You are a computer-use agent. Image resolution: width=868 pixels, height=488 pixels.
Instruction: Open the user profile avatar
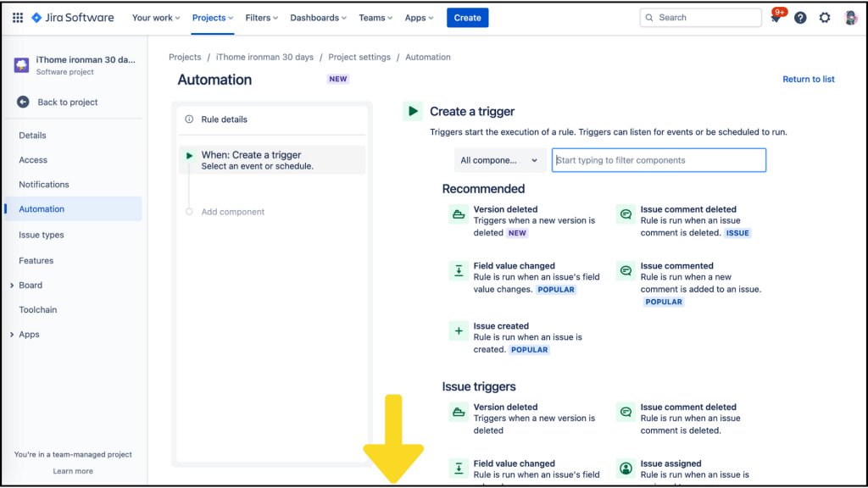pyautogui.click(x=851, y=18)
